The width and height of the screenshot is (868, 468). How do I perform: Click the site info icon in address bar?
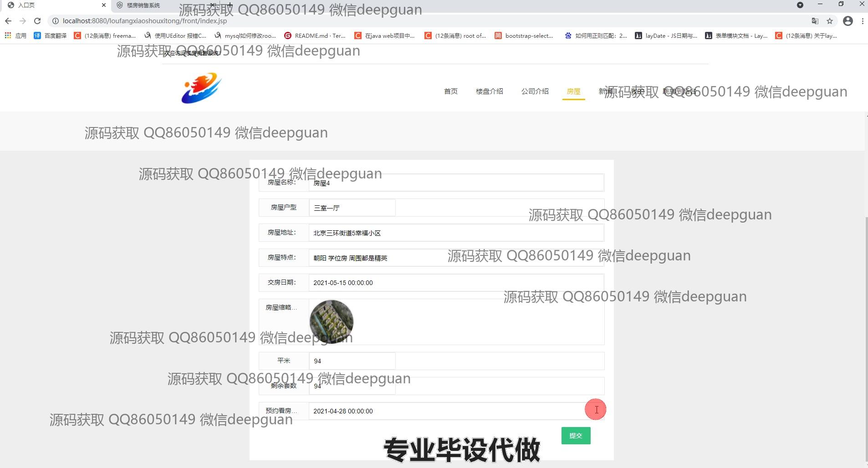55,21
